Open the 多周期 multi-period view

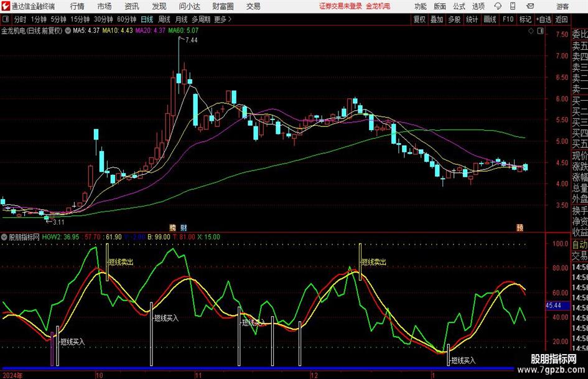201,19
